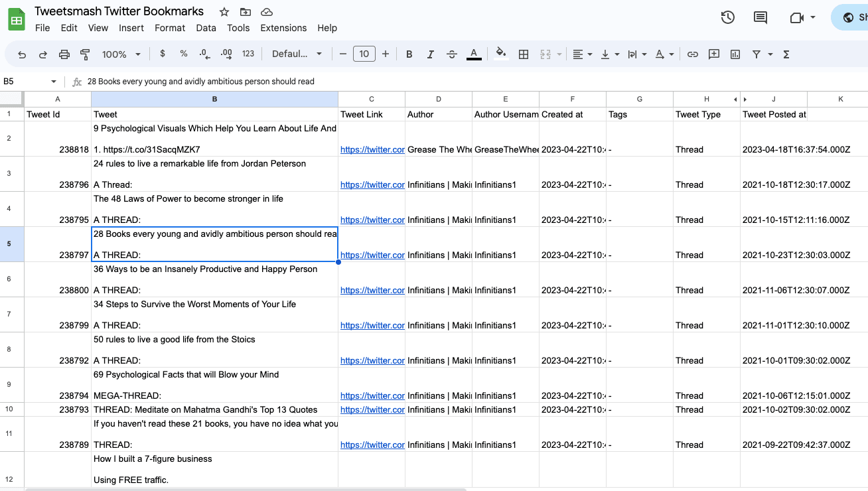Decrease decimal places

(205, 54)
